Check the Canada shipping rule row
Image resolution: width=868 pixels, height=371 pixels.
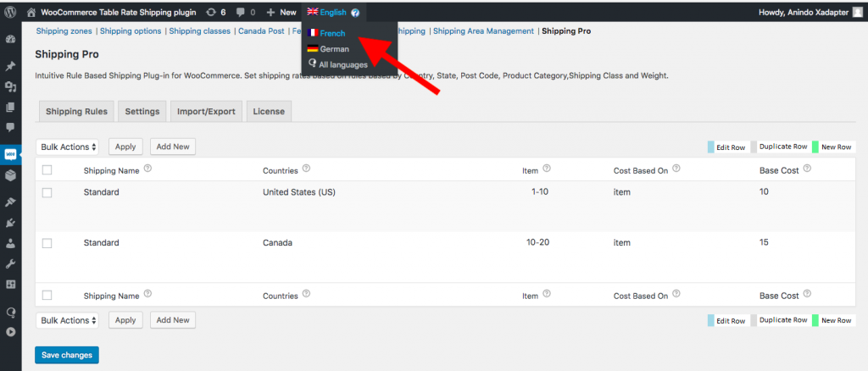tap(47, 243)
